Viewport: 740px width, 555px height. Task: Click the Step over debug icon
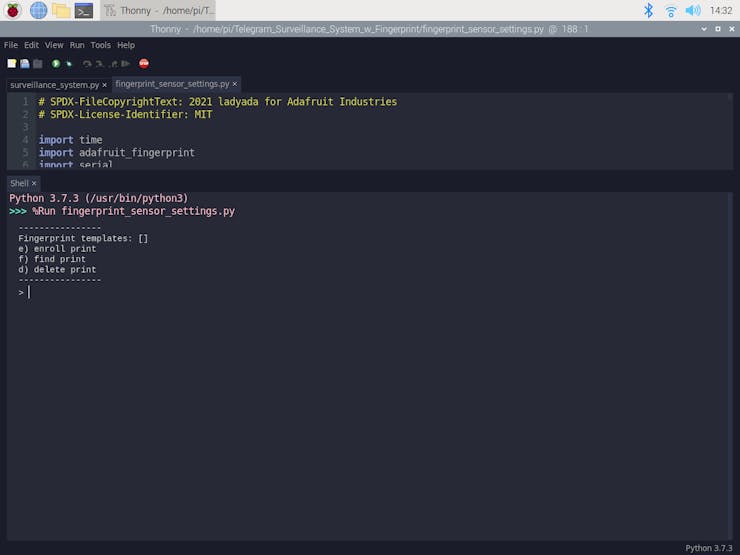pos(87,63)
